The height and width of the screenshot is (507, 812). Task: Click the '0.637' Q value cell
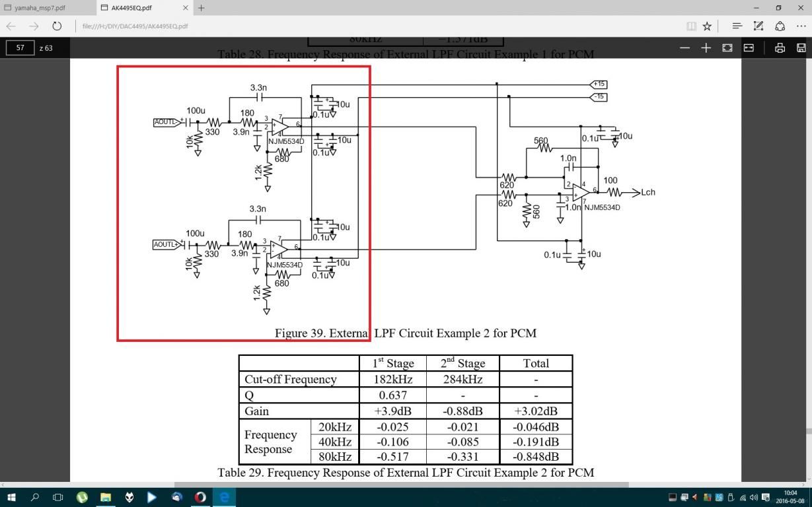[393, 395]
